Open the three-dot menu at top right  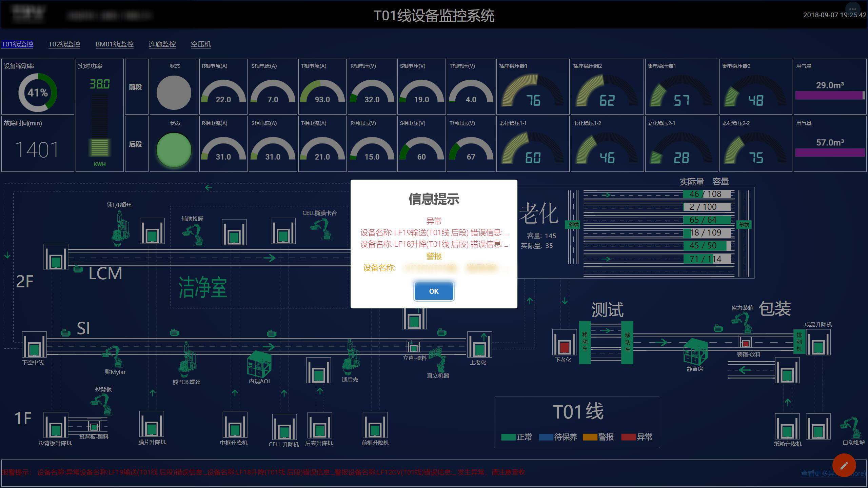(853, 9)
